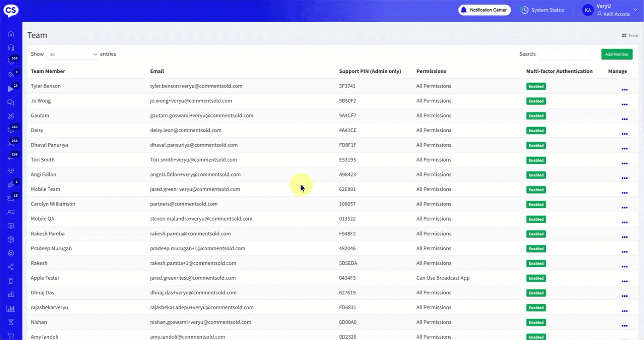This screenshot has height=340, width=644.
Task: Focus the Search input field
Action: click(564, 54)
